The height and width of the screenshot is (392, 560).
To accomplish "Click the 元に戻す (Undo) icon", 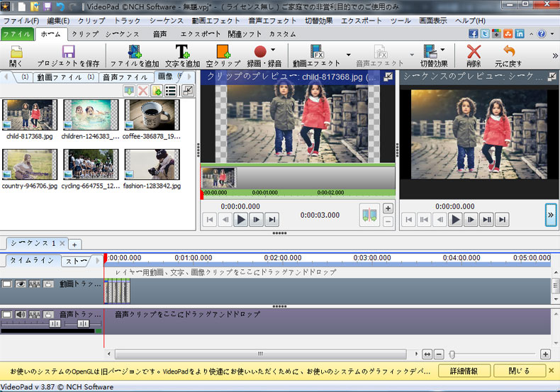I will tap(508, 52).
